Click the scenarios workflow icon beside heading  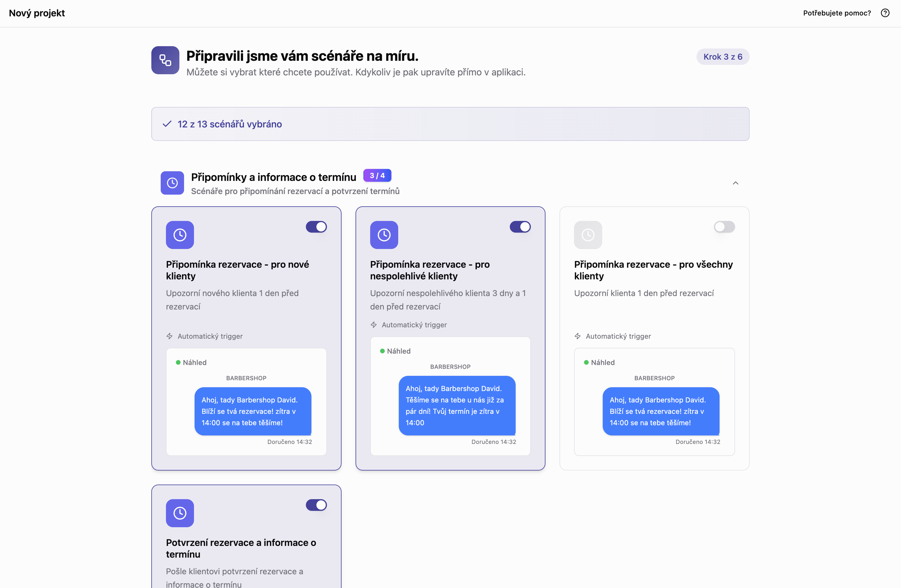point(165,60)
